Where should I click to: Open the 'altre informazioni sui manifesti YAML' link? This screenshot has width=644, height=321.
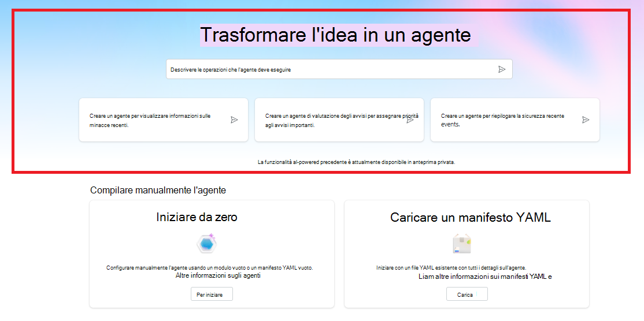485,277
